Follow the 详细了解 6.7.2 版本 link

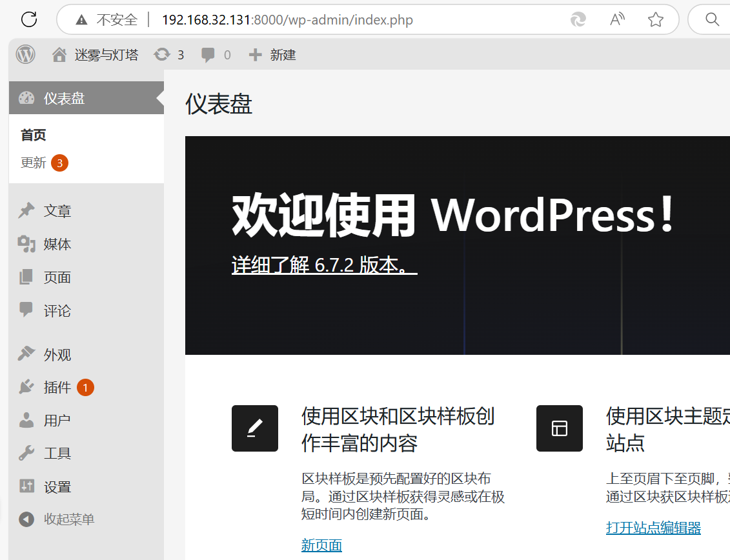[324, 265]
